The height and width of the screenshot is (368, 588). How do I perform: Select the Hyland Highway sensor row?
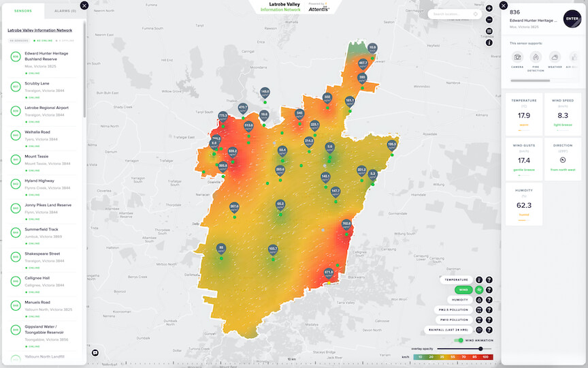tap(42, 187)
